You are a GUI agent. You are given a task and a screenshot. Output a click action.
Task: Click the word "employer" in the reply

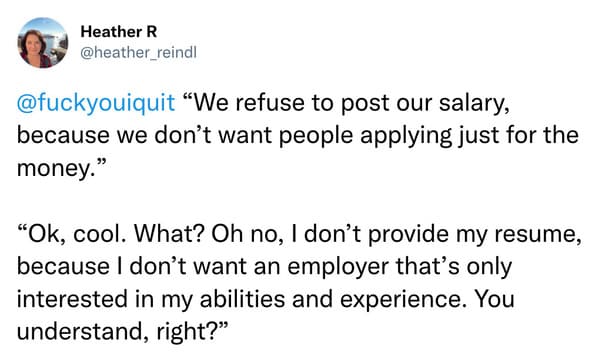[x=338, y=267]
